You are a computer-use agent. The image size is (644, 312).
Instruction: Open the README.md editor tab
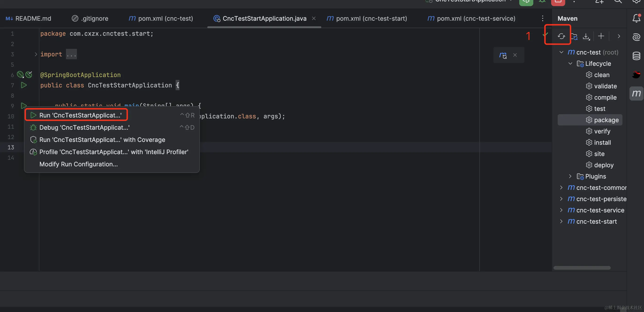click(x=33, y=18)
